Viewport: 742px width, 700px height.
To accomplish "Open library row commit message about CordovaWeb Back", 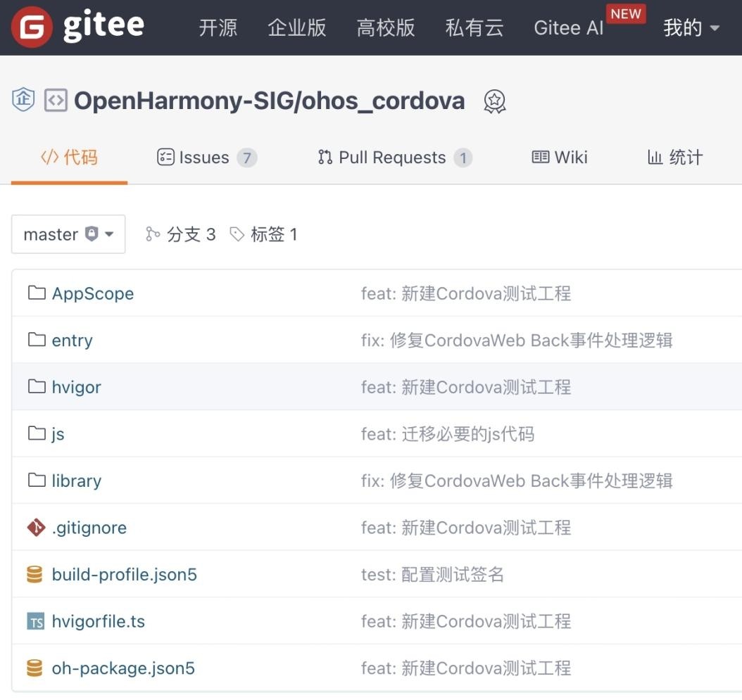I will tap(517, 481).
